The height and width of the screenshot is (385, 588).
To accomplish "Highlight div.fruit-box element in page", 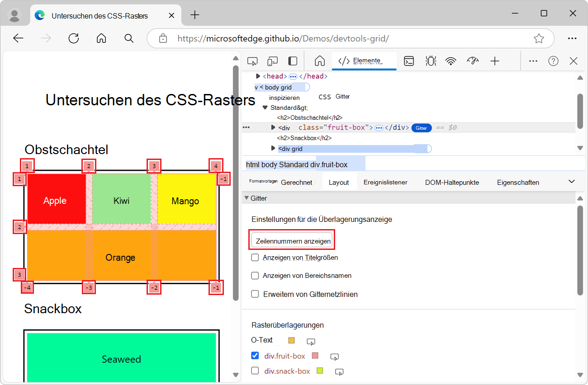I will click(335, 357).
